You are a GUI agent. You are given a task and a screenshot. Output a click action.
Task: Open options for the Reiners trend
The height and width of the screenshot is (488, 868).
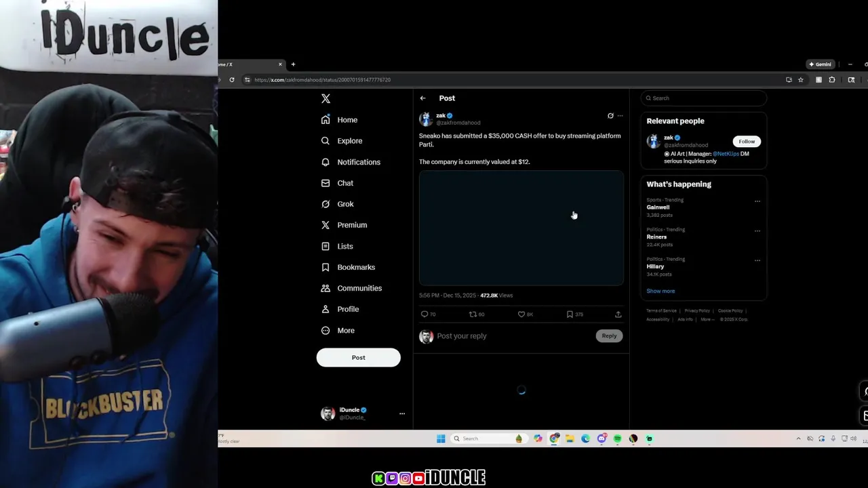pyautogui.click(x=757, y=231)
